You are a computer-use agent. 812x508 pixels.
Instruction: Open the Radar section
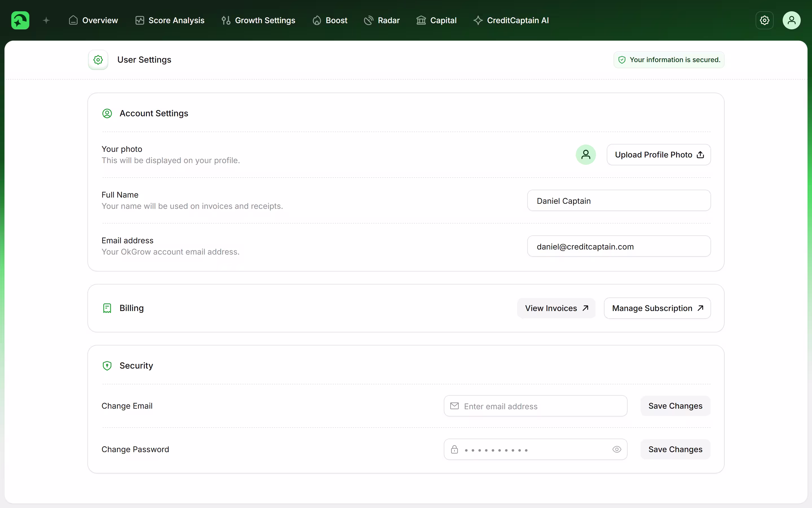click(x=382, y=21)
